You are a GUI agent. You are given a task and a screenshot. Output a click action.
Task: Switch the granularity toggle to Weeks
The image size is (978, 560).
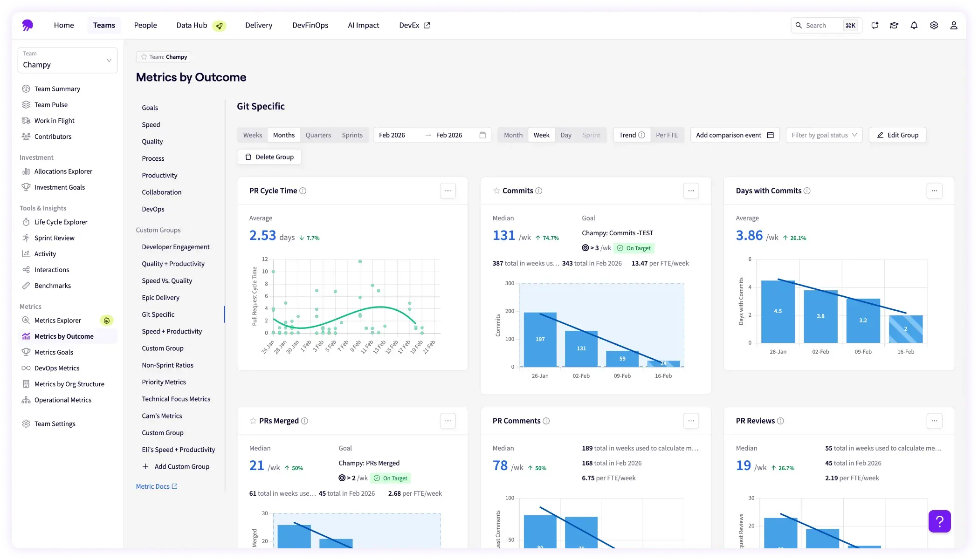click(x=252, y=135)
